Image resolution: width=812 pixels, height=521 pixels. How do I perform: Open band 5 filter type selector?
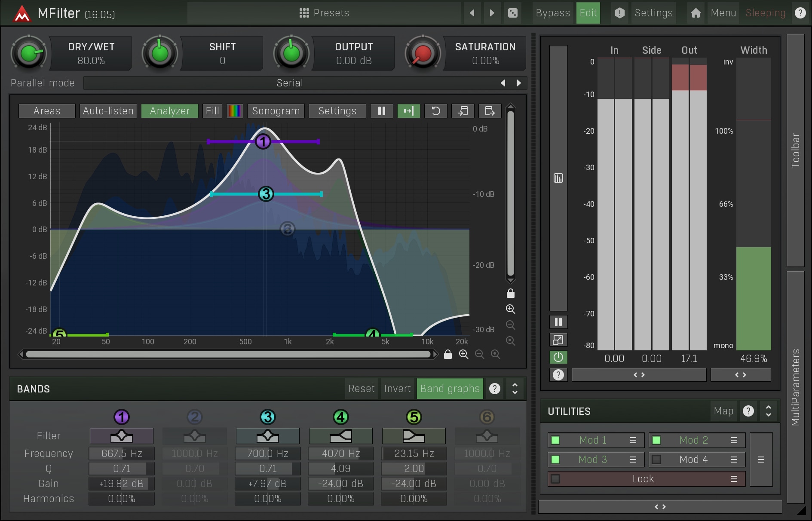pyautogui.click(x=414, y=436)
